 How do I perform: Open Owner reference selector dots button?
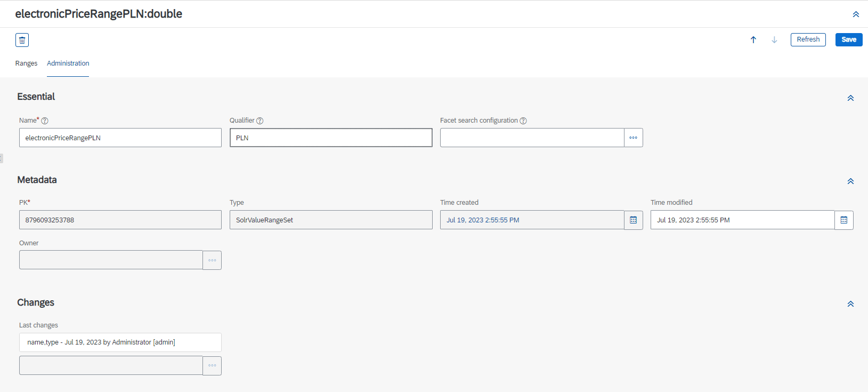click(212, 260)
